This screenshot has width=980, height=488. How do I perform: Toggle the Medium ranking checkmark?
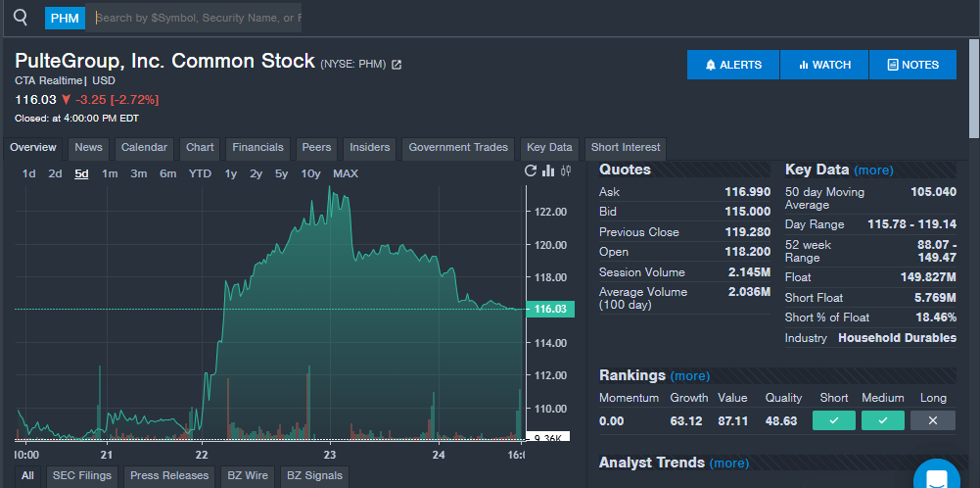point(882,420)
